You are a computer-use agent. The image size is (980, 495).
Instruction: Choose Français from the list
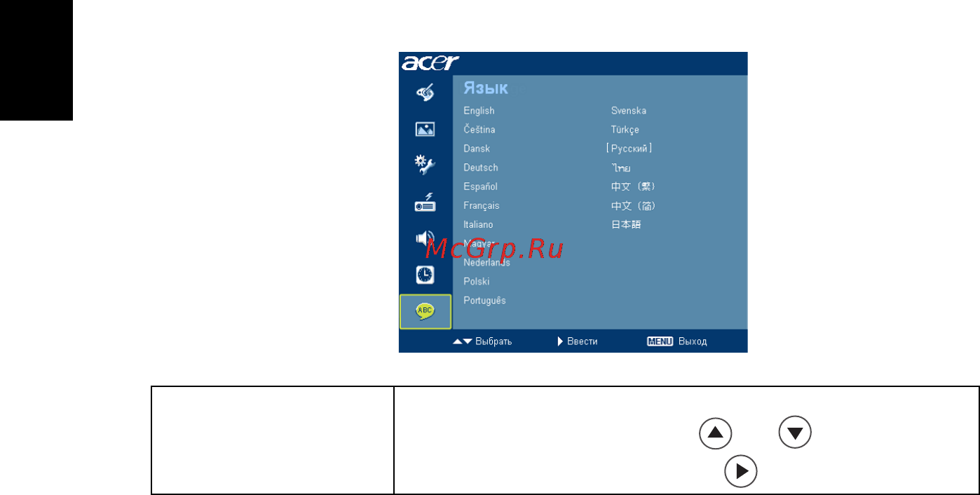(482, 205)
